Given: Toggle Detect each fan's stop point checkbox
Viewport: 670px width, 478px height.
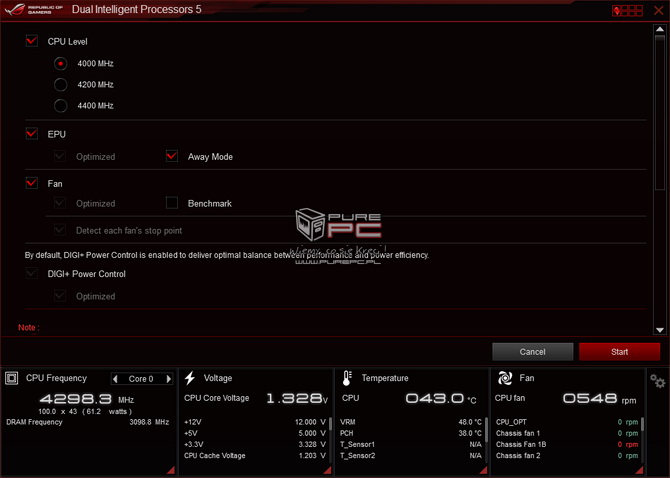Looking at the screenshot, I should pos(60,230).
